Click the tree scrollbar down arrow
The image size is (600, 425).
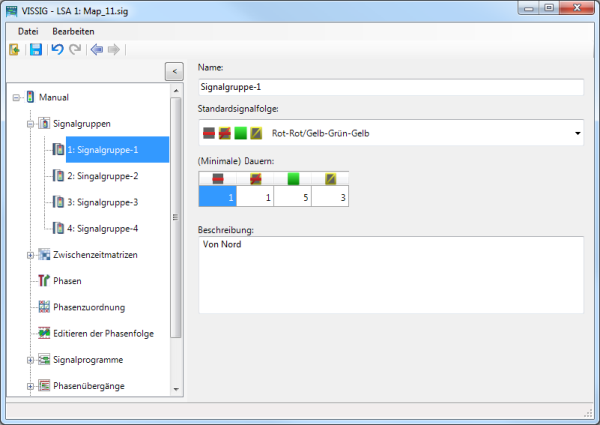point(177,389)
